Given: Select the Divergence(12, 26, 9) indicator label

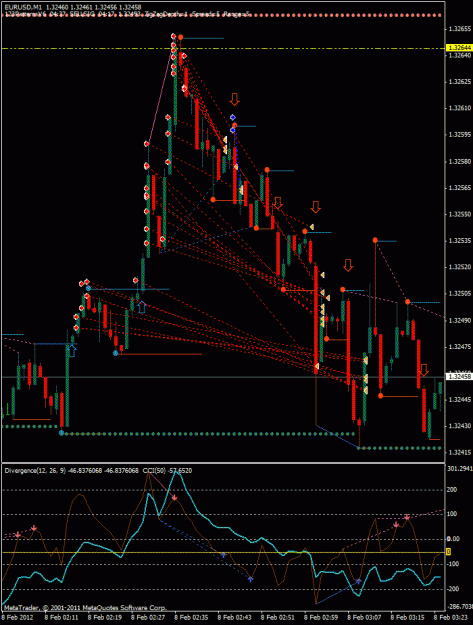Looking at the screenshot, I should pos(35,471).
